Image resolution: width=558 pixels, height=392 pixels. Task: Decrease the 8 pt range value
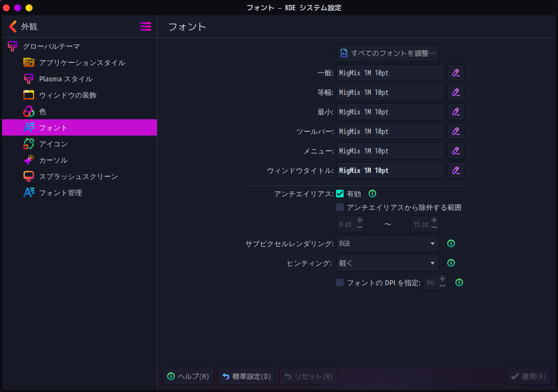[x=360, y=228]
